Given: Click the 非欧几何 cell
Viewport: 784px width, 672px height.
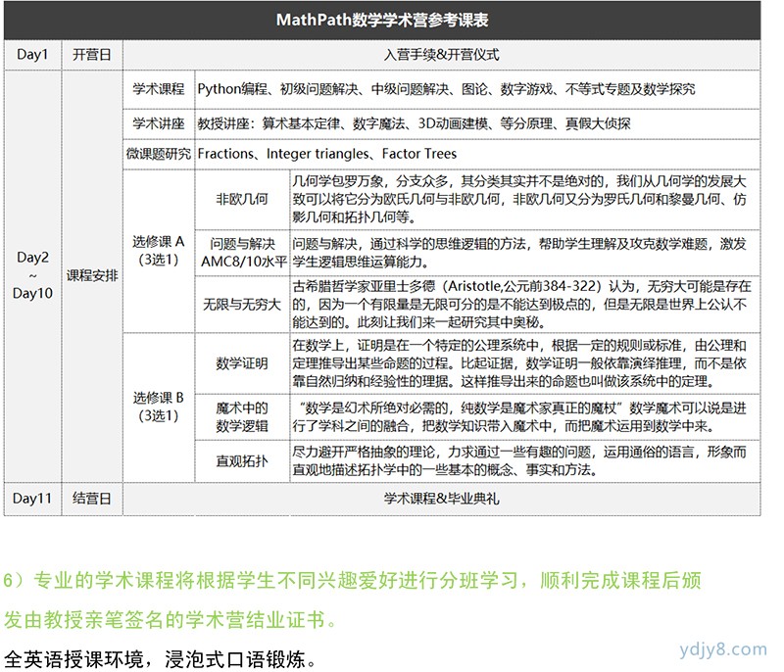Looking at the screenshot, I should coord(242,200).
